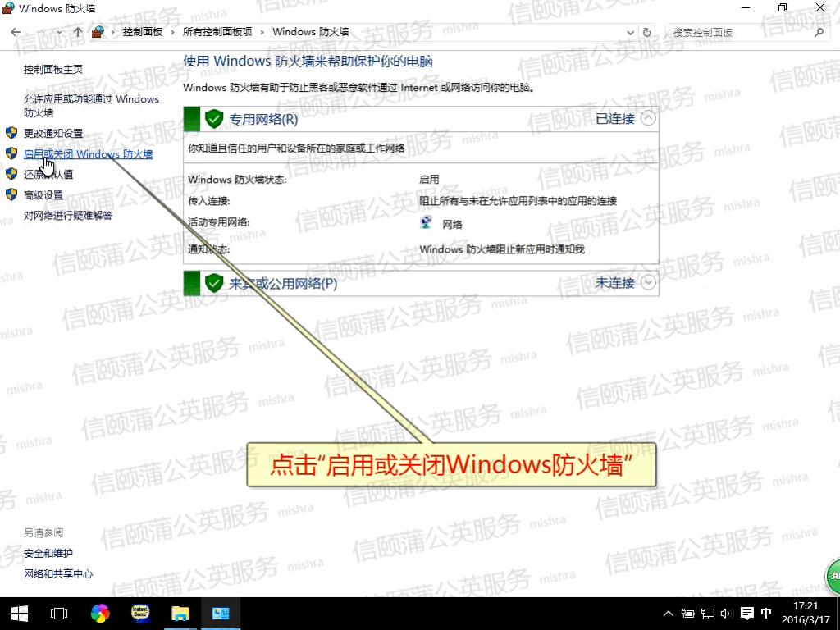Open the address bar history dropdown

[x=631, y=32]
